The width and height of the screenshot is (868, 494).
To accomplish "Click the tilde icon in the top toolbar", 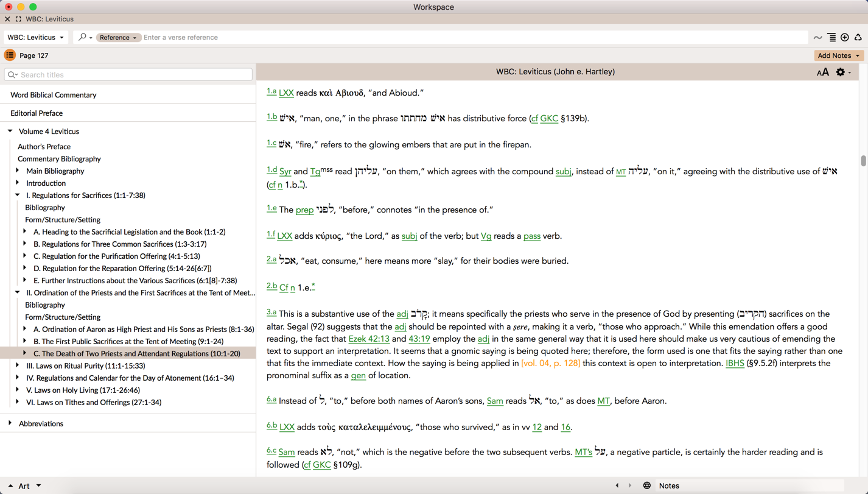I will point(818,38).
